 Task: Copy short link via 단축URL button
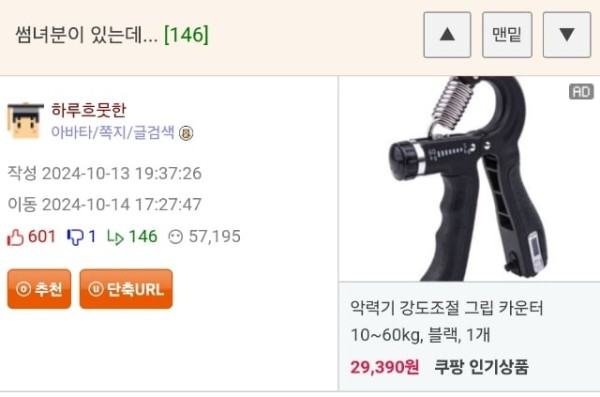point(126,289)
